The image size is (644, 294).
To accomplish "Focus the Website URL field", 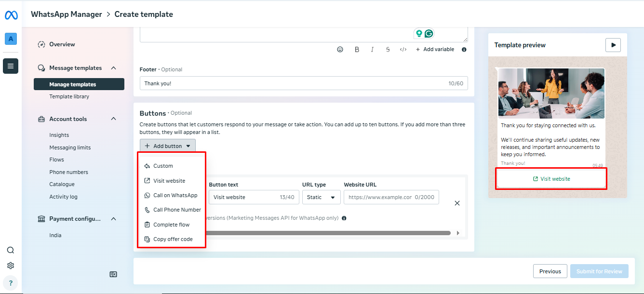I will (x=391, y=197).
